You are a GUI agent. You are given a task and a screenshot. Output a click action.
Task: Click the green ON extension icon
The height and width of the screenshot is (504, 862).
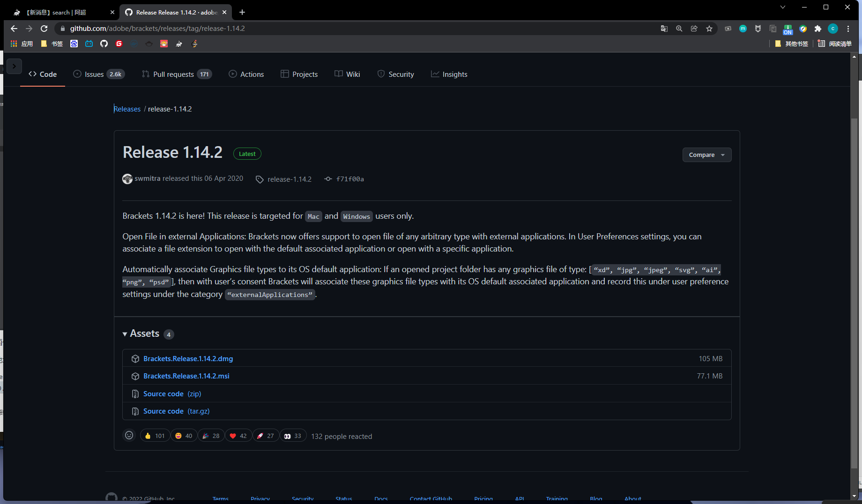coord(788,30)
